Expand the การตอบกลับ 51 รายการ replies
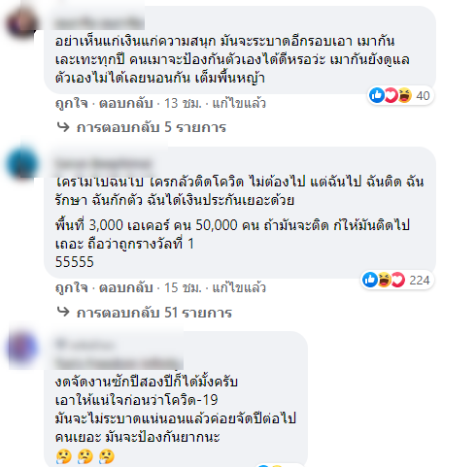Image resolution: width=476 pixels, height=467 pixels. pos(154,313)
